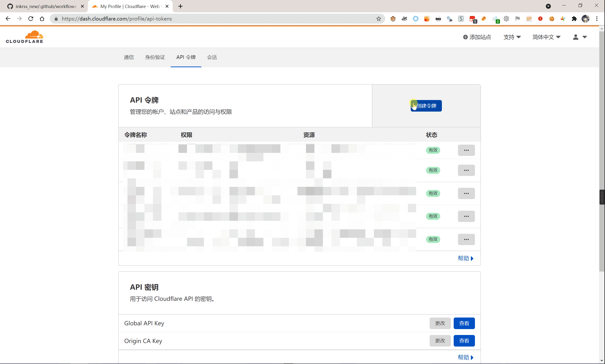
Task: Expand the 支持 support dropdown
Action: click(x=512, y=37)
